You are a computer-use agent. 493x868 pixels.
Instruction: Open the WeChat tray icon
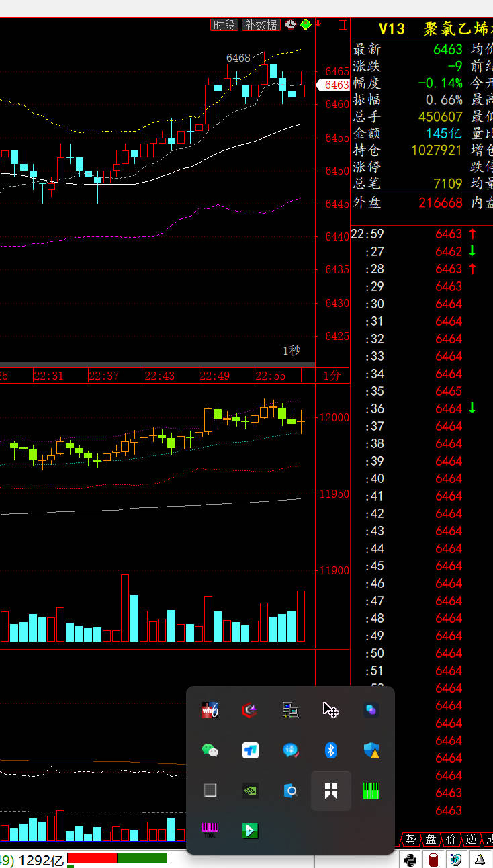point(210,750)
